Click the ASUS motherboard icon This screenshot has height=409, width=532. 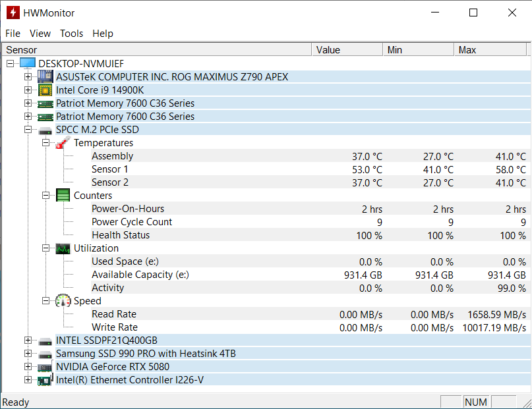[45, 76]
